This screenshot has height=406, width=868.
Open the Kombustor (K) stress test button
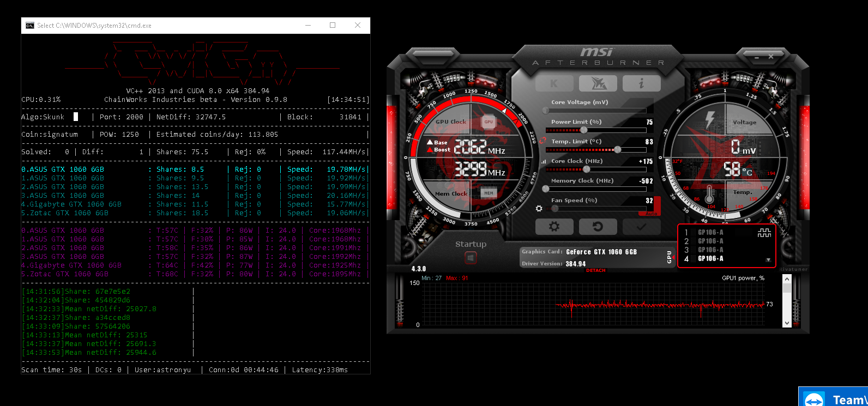coord(554,83)
